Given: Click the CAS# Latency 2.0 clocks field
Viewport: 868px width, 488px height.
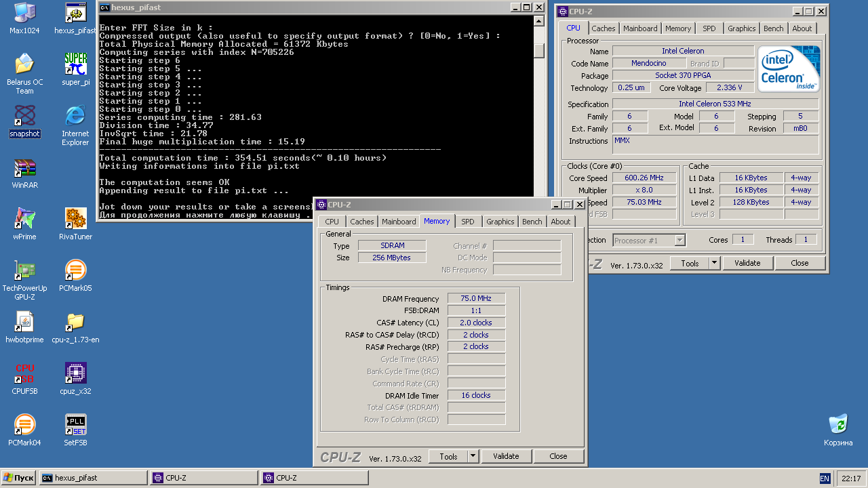Looking at the screenshot, I should coord(477,323).
